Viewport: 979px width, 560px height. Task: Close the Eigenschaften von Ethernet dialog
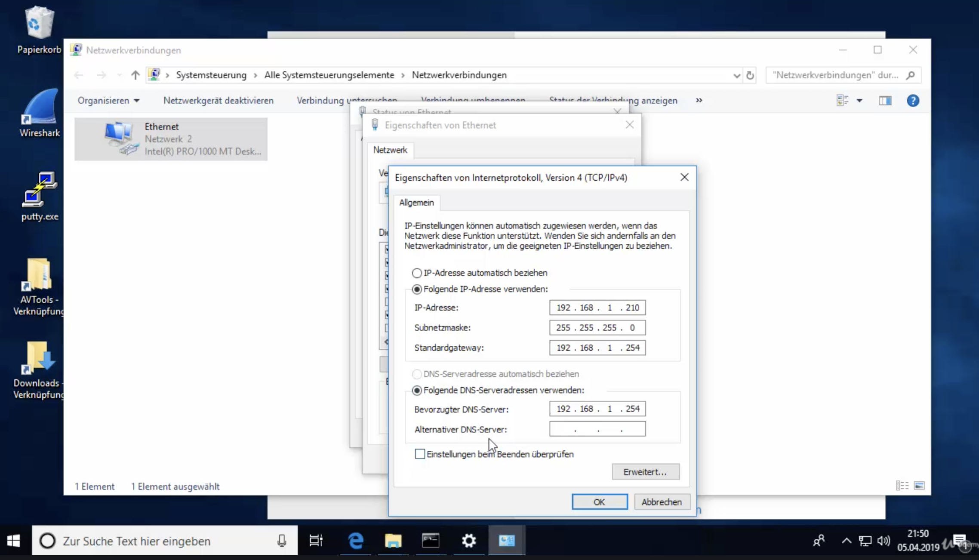[x=630, y=125]
